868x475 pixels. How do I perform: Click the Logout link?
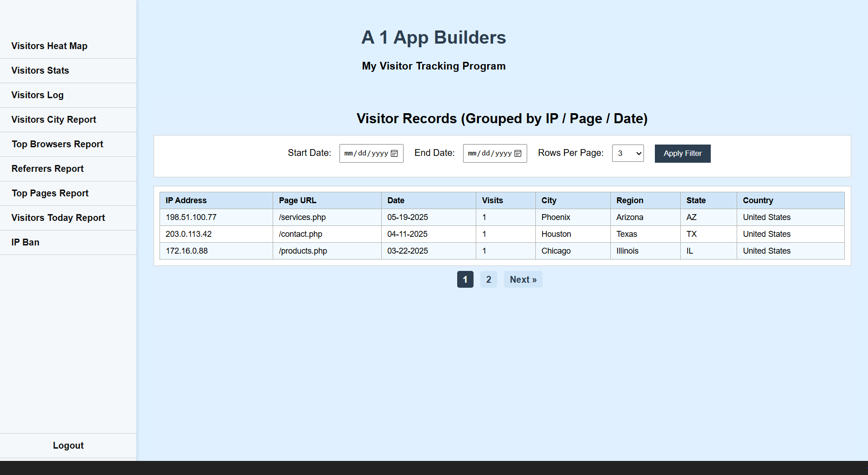(x=68, y=445)
